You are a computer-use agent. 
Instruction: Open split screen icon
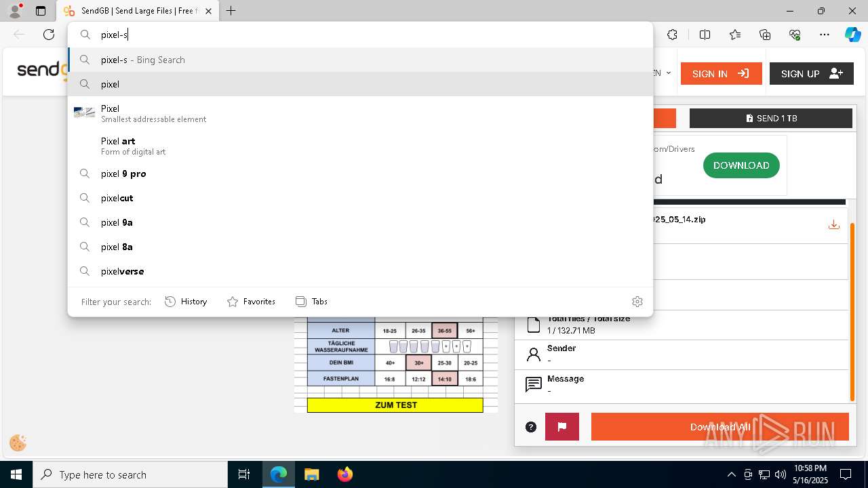[x=705, y=35]
